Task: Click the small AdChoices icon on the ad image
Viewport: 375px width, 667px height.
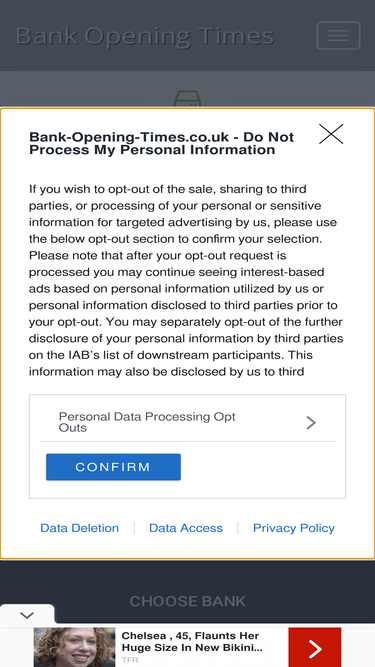Action: (x=38, y=631)
